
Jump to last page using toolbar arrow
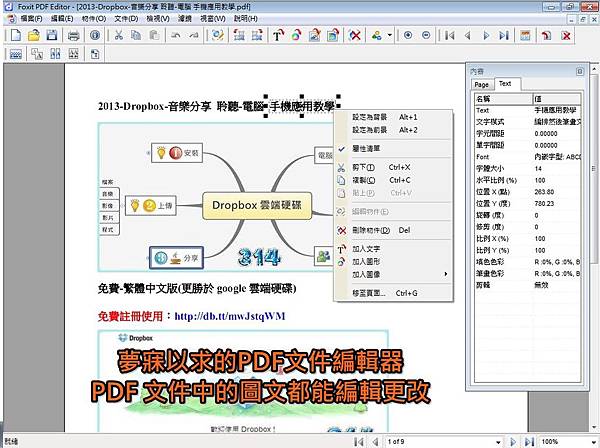[504, 36]
